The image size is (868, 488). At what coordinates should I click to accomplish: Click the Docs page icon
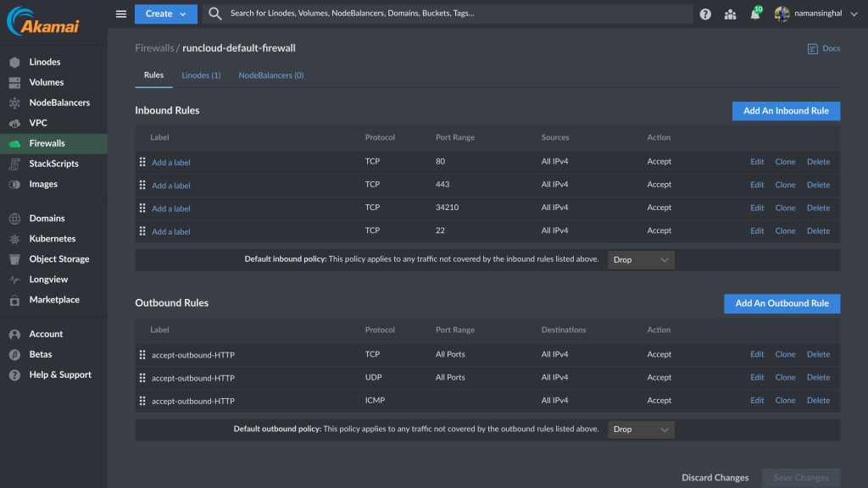click(813, 48)
